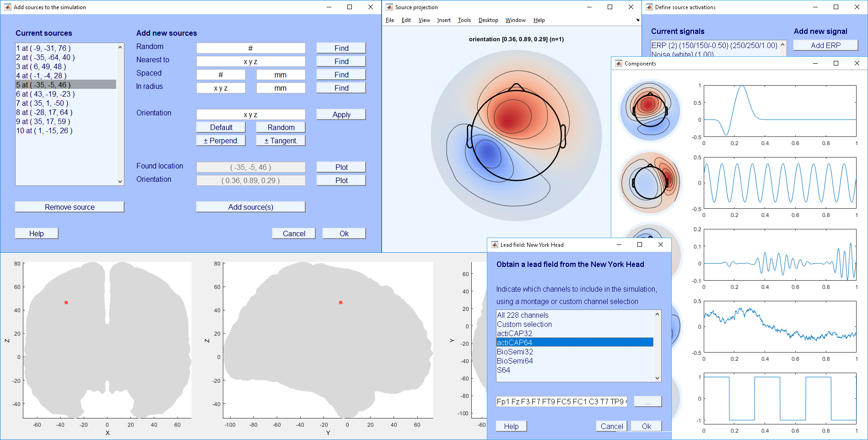This screenshot has height=440, width=868.
Task: Open the Tools menu in Source projection
Action: (x=464, y=20)
